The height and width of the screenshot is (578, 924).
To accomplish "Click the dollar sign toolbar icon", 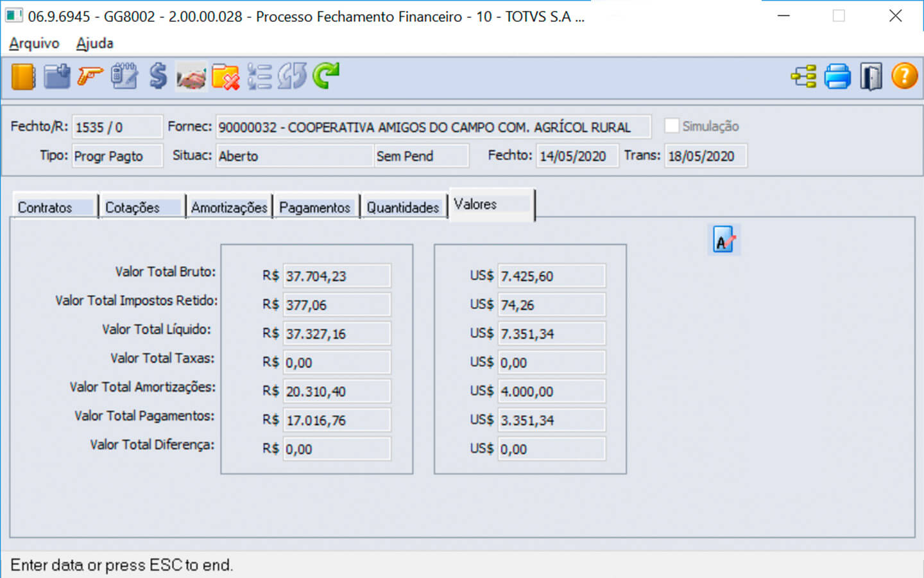I will pyautogui.click(x=158, y=77).
